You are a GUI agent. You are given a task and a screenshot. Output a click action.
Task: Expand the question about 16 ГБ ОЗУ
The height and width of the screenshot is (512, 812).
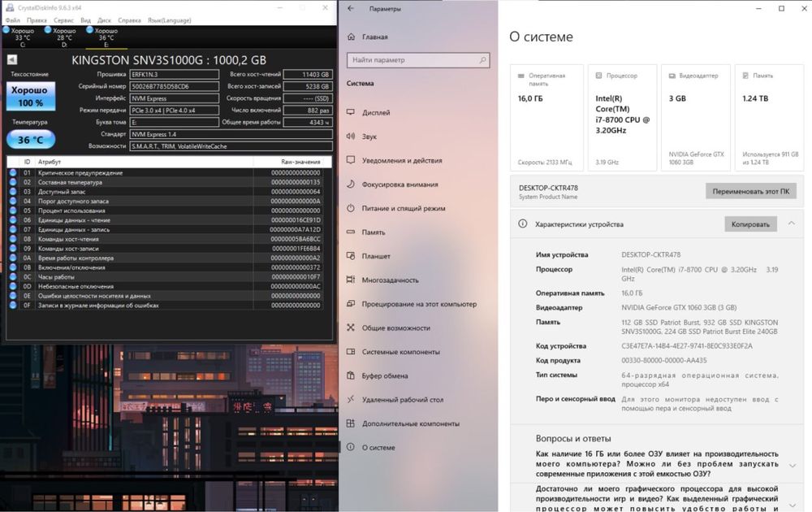coord(793,466)
